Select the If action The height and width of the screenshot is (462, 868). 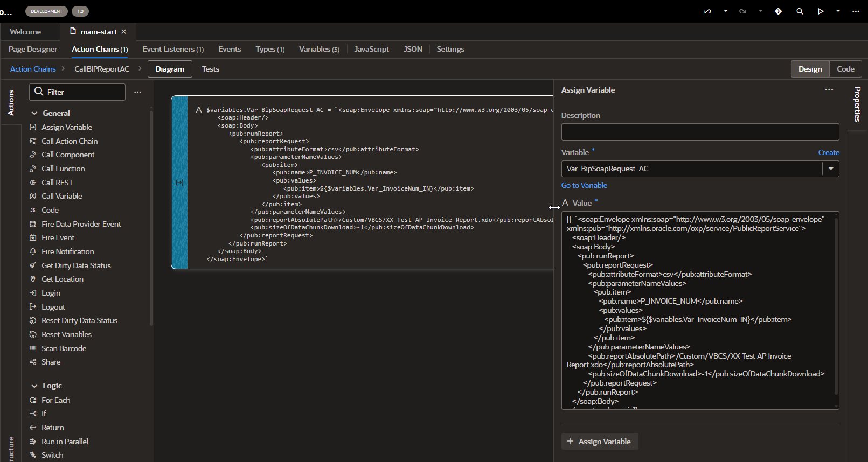click(44, 414)
